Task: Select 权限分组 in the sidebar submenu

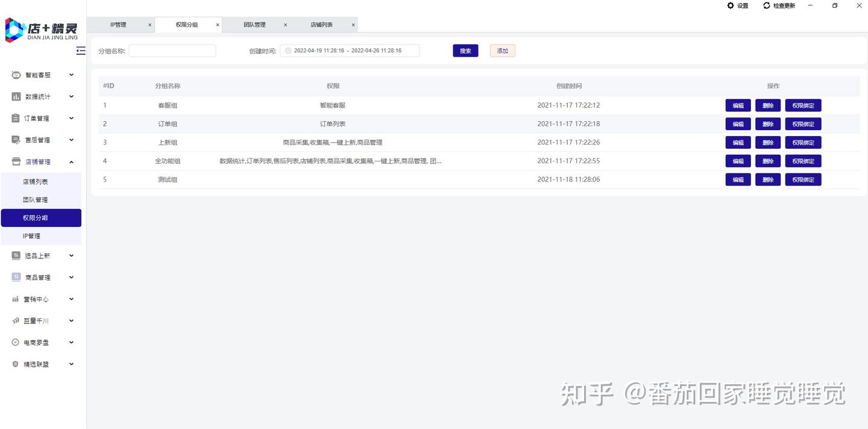Action: tap(41, 218)
